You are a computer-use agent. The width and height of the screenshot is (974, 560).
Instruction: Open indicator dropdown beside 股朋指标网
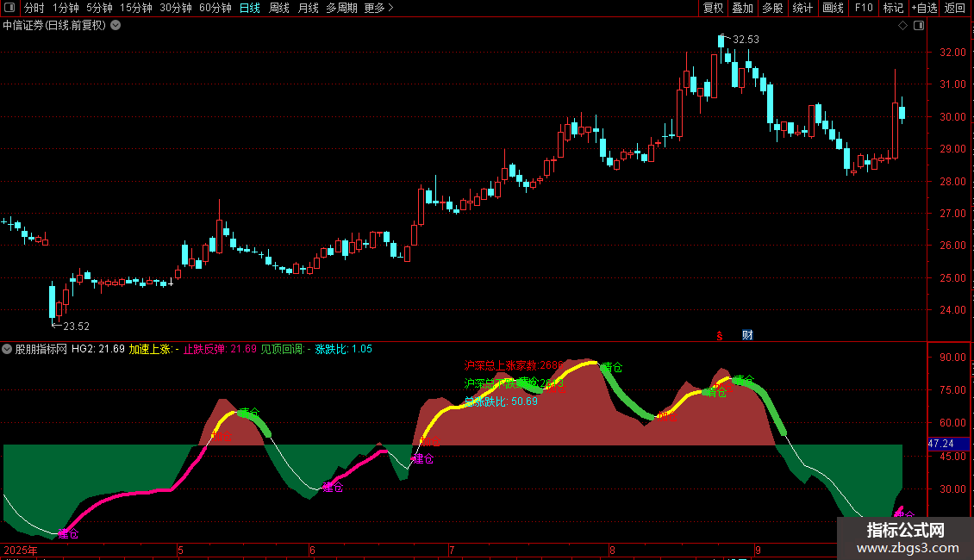pos(7,349)
